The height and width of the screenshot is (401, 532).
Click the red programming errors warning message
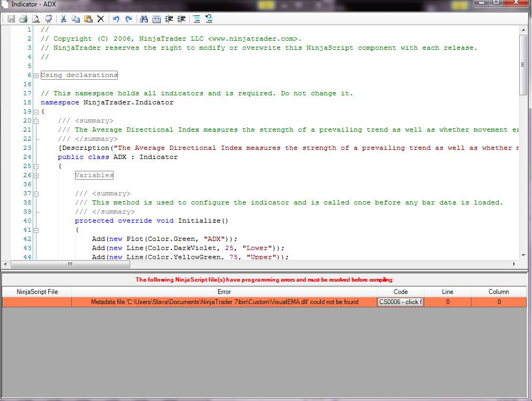coord(265,279)
